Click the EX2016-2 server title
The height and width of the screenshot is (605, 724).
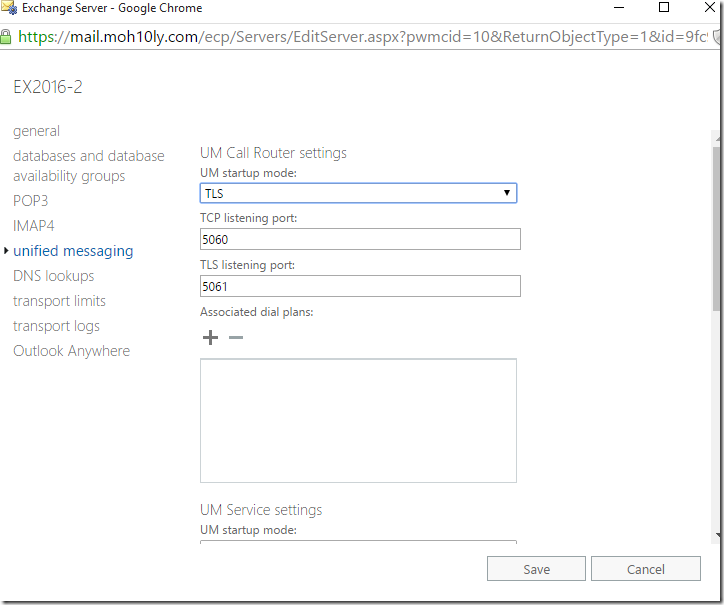tap(48, 87)
